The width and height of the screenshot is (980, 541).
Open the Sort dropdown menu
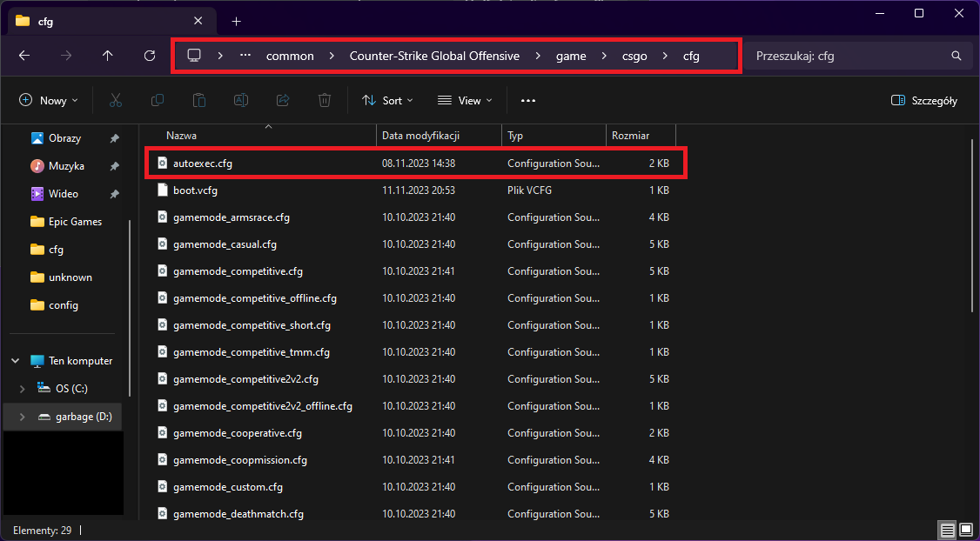coord(387,100)
